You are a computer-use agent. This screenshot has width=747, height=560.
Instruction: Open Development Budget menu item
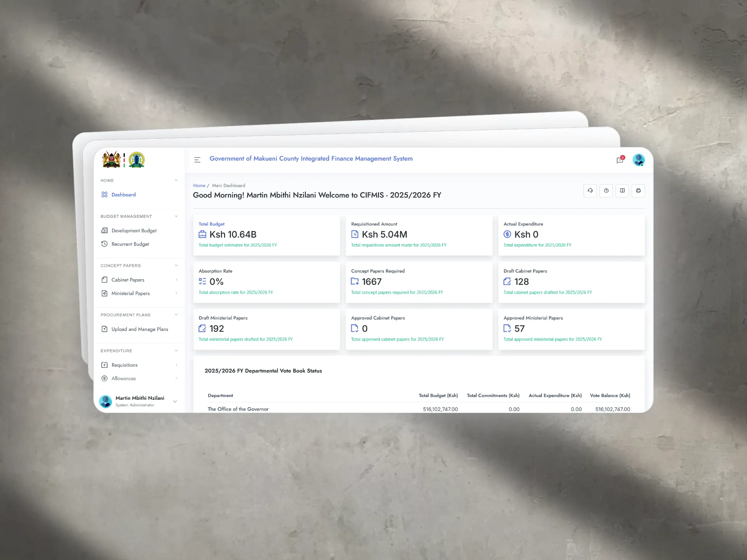[x=134, y=231]
